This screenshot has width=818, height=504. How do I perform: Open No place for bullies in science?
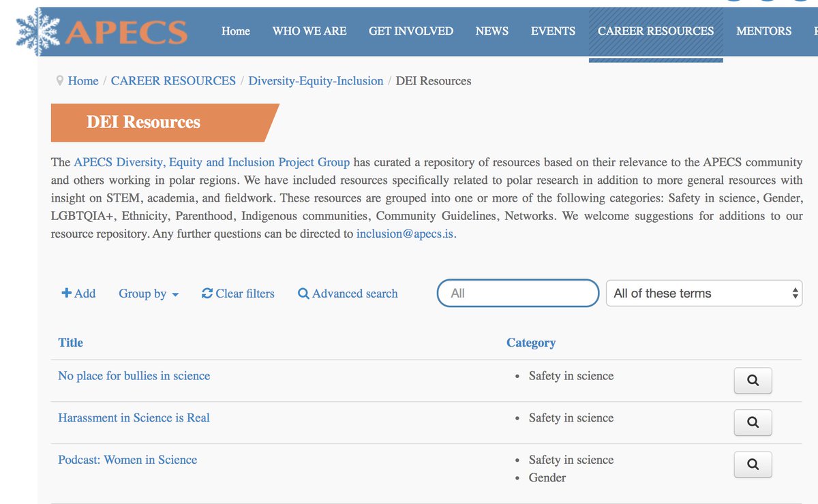tap(134, 376)
